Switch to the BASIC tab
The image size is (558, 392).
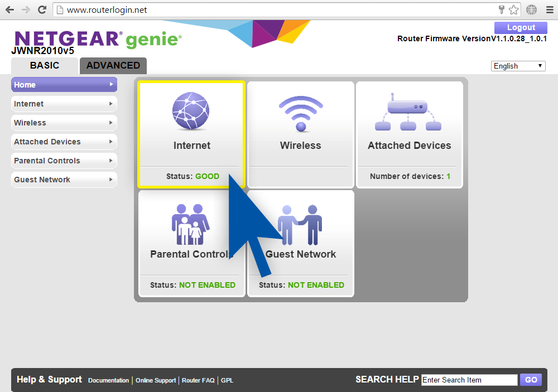point(45,66)
